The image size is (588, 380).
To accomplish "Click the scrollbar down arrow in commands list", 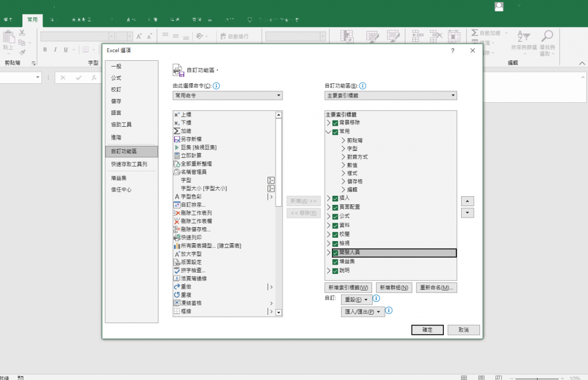I will point(278,312).
